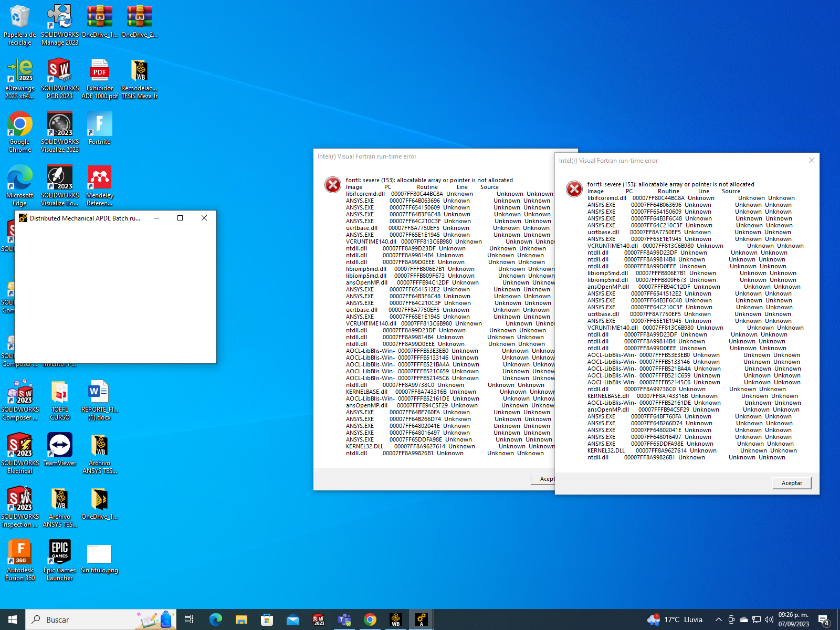
Task: Select the Mendeley Reference Manager shortcut
Action: [100, 185]
